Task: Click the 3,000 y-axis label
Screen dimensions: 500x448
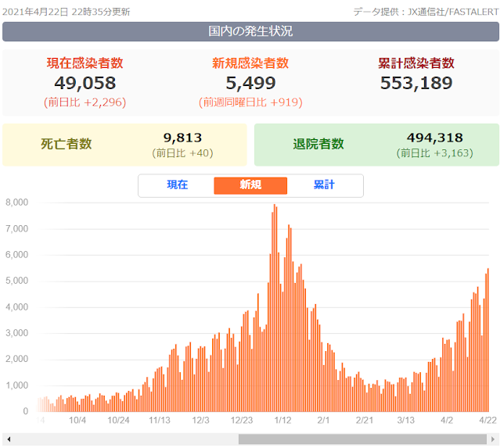Action: tap(17, 333)
